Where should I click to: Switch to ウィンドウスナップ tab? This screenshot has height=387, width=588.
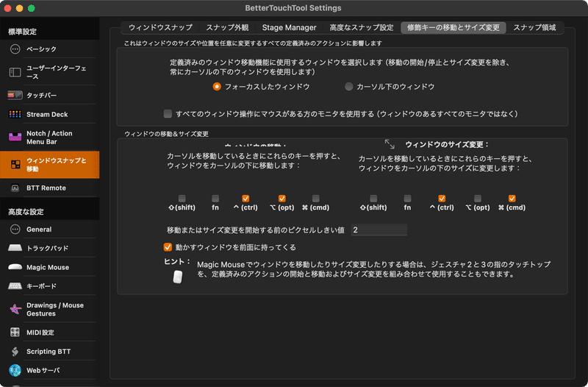pyautogui.click(x=160, y=27)
